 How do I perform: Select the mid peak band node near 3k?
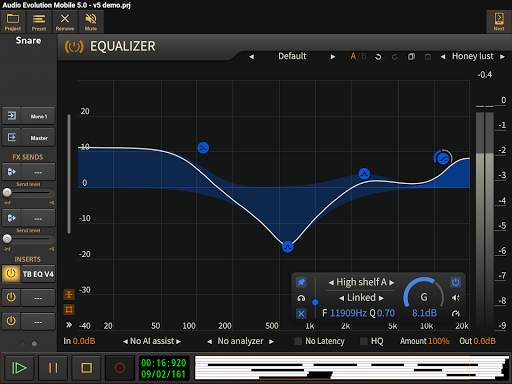(364, 174)
